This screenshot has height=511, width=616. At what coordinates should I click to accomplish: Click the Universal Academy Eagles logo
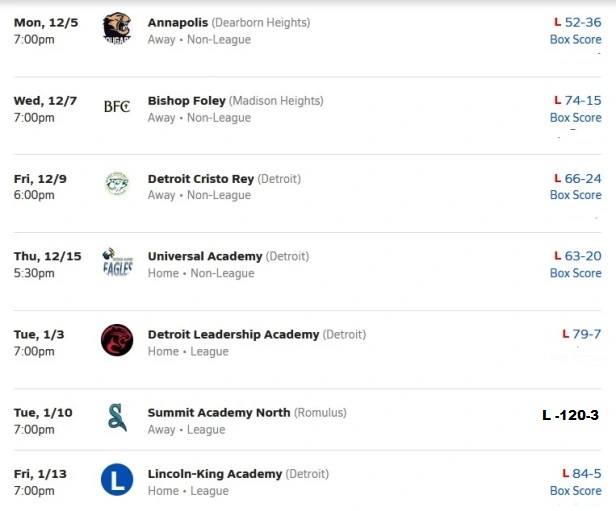tap(117, 262)
